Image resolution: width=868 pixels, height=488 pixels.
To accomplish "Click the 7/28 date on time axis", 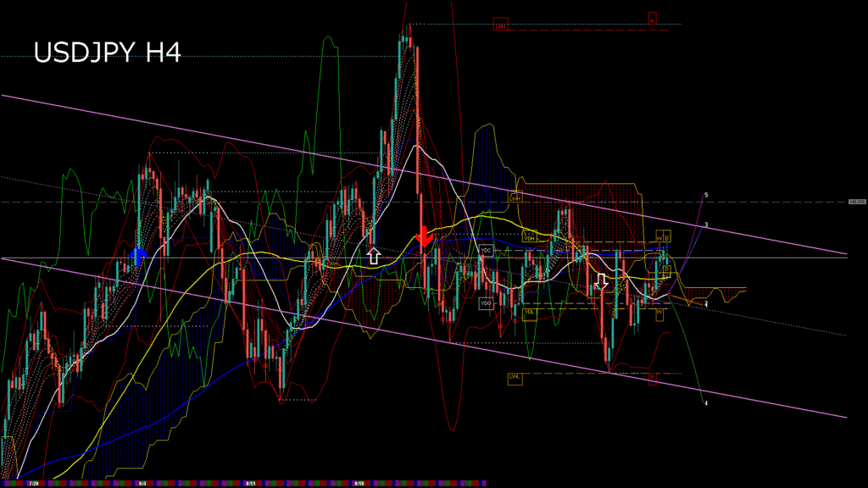I will pos(35,483).
